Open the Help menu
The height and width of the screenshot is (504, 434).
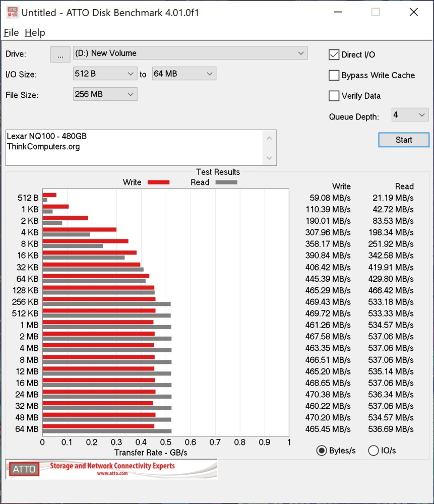coord(35,32)
